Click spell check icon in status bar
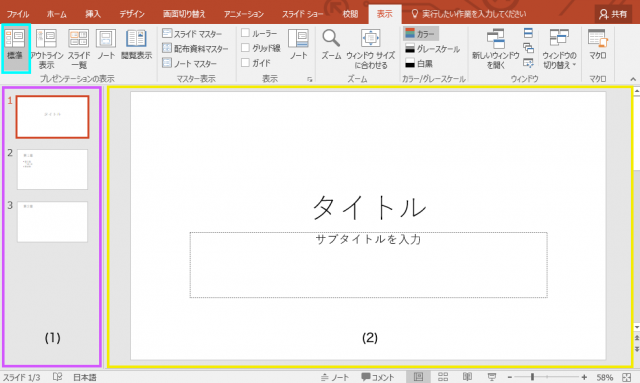The height and width of the screenshot is (383, 640). click(x=58, y=377)
